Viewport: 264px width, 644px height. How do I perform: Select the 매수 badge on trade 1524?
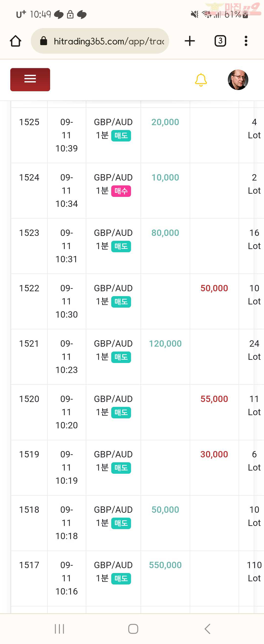click(x=121, y=191)
